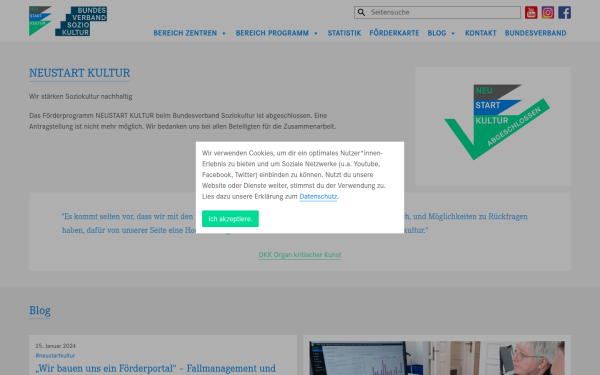
Task: Focus the Seitensuche search field
Action: tap(437, 12)
